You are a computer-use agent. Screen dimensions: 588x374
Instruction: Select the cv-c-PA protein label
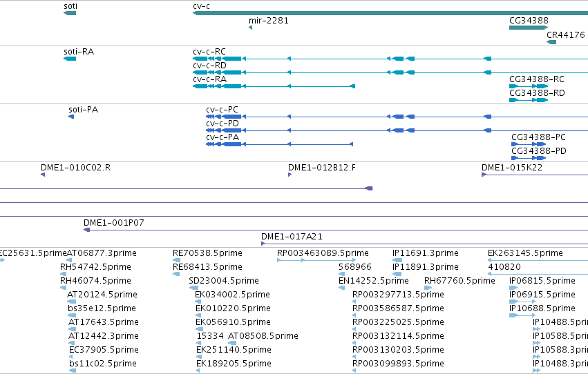(222, 137)
